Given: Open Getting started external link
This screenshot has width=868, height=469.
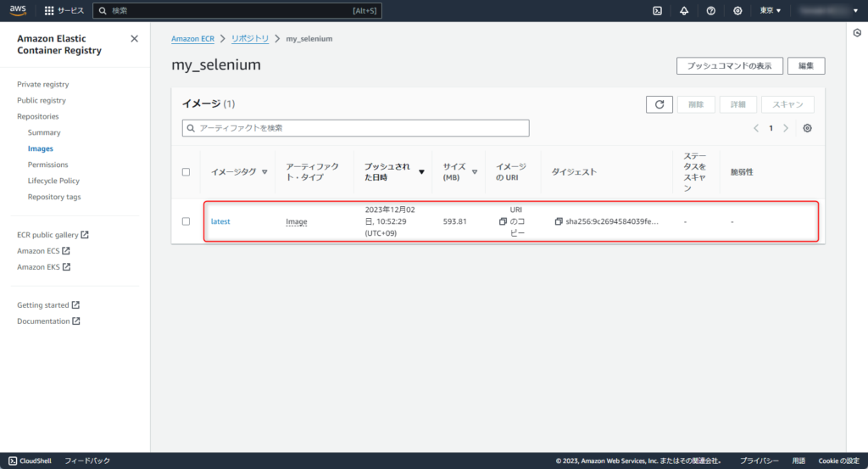Looking at the screenshot, I should [48, 305].
